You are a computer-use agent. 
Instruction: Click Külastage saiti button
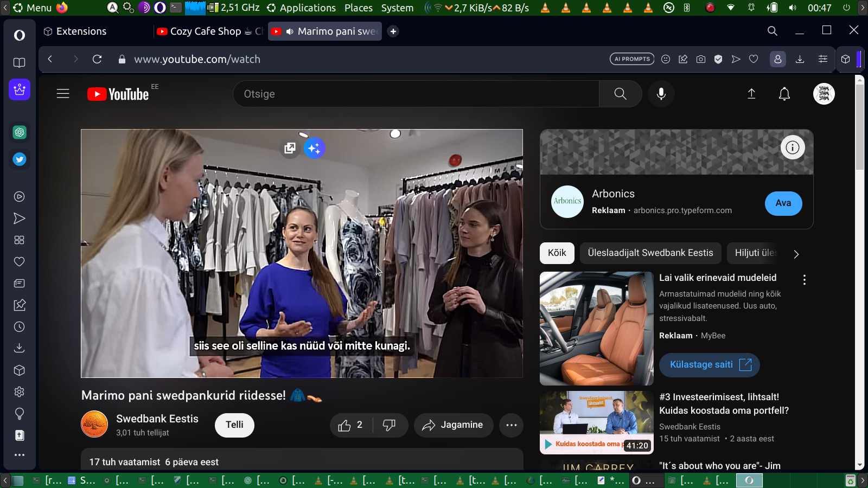click(710, 365)
